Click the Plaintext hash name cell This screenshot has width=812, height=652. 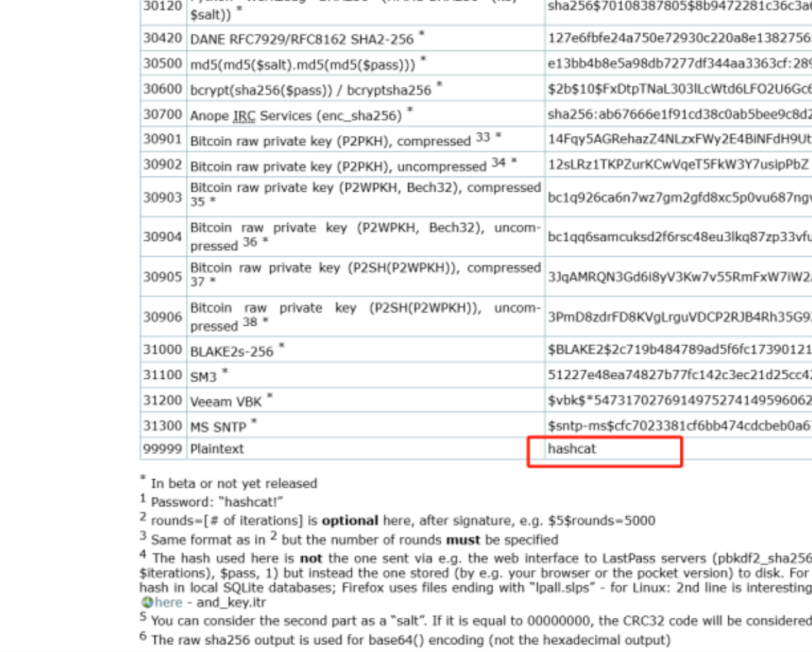tap(217, 449)
